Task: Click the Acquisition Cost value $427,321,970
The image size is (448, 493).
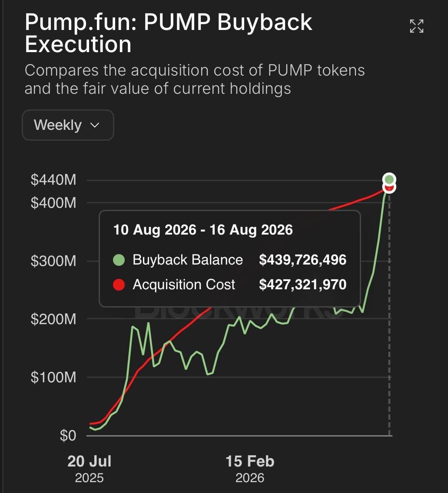Action: 303,285
